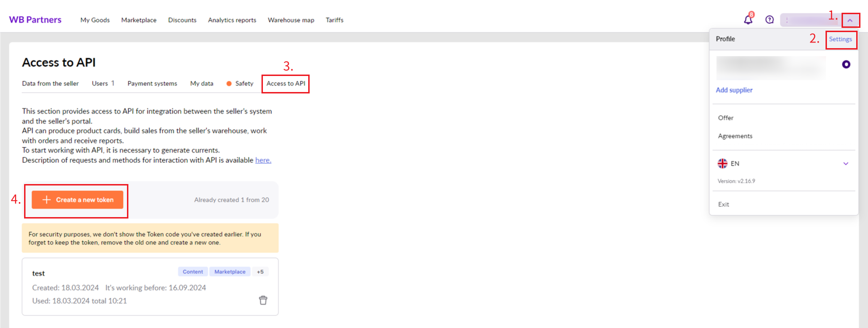Collapse the profile menu chevron
The image size is (868, 328).
coord(850,20)
